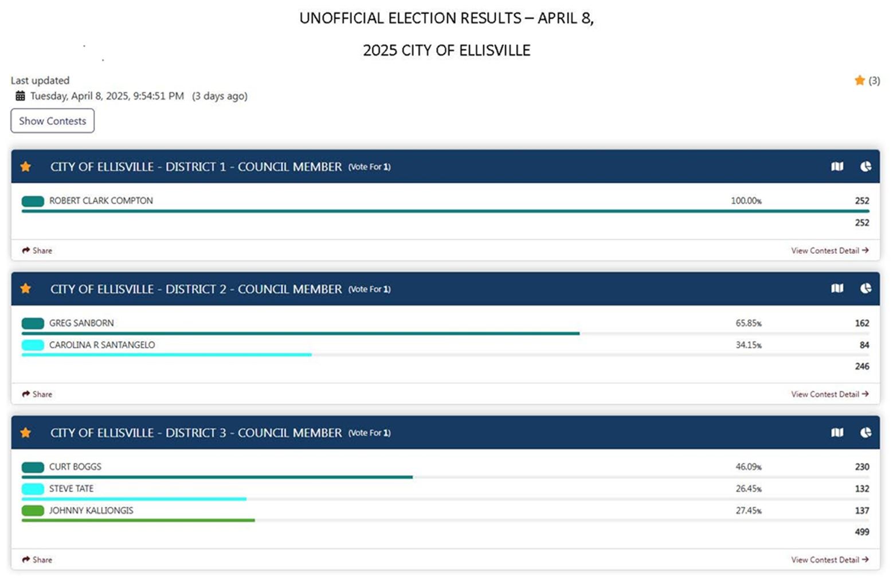
Task: Click the Share icon under District 1 results
Action: (x=26, y=250)
